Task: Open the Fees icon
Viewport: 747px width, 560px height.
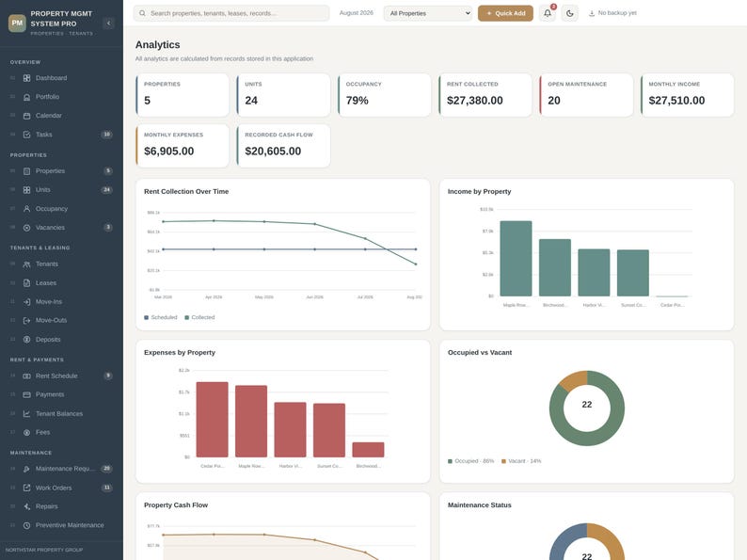Action: [x=26, y=432]
